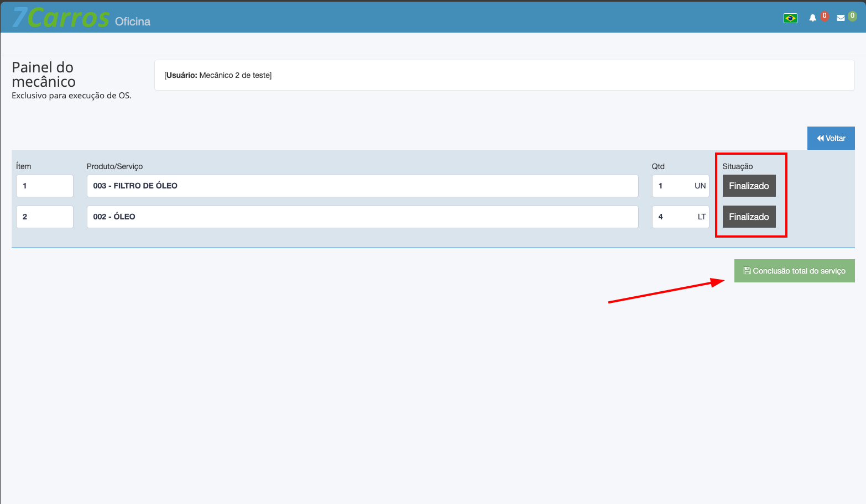Click the Qtd column label
This screenshot has height=504, width=866.
[x=658, y=166]
